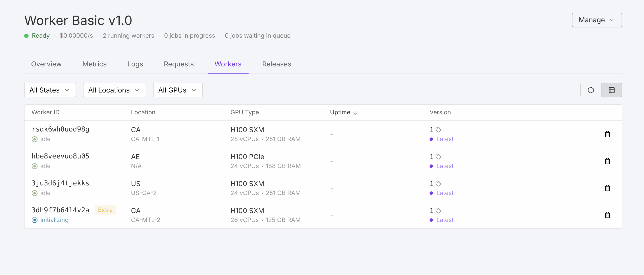The width and height of the screenshot is (644, 275).
Task: Switch to hexagon grid view
Action: (590, 90)
